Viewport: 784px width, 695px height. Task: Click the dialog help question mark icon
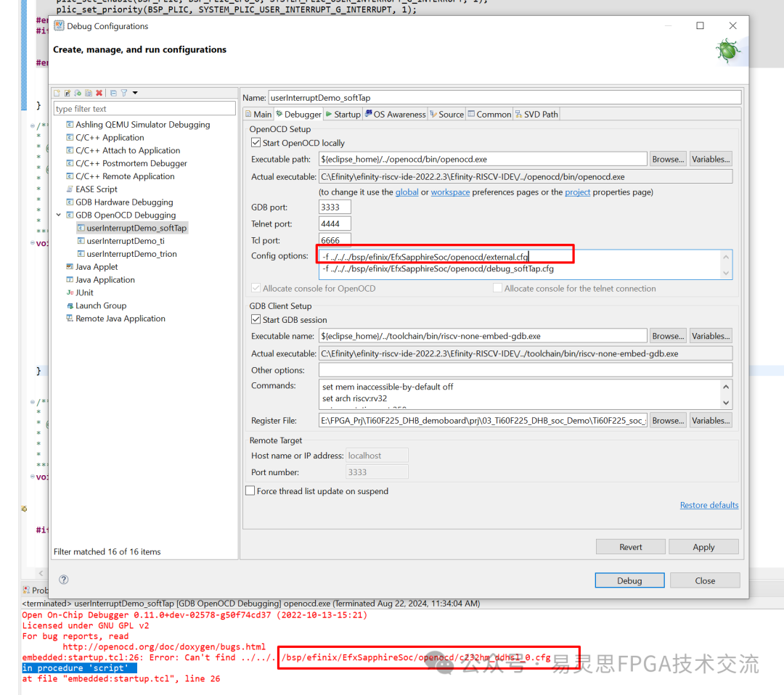click(63, 580)
